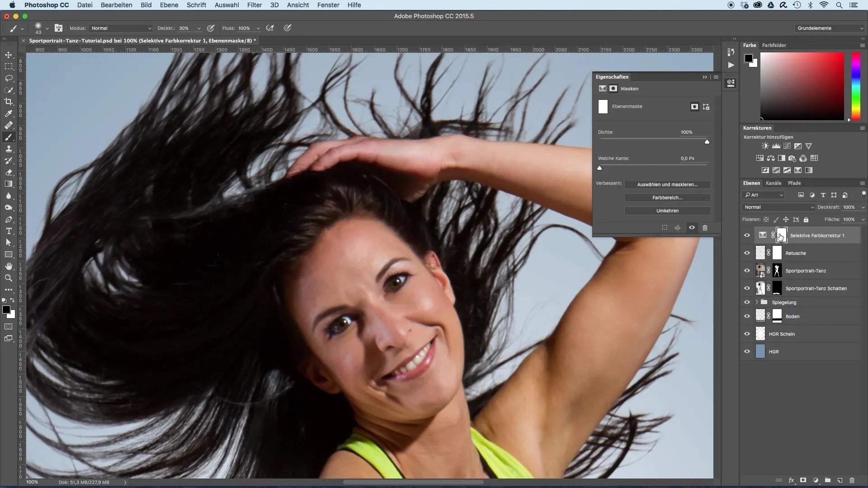The image size is (868, 488).
Task: Open the Deckkr. opacity dropdown arrow
Action: coord(199,28)
